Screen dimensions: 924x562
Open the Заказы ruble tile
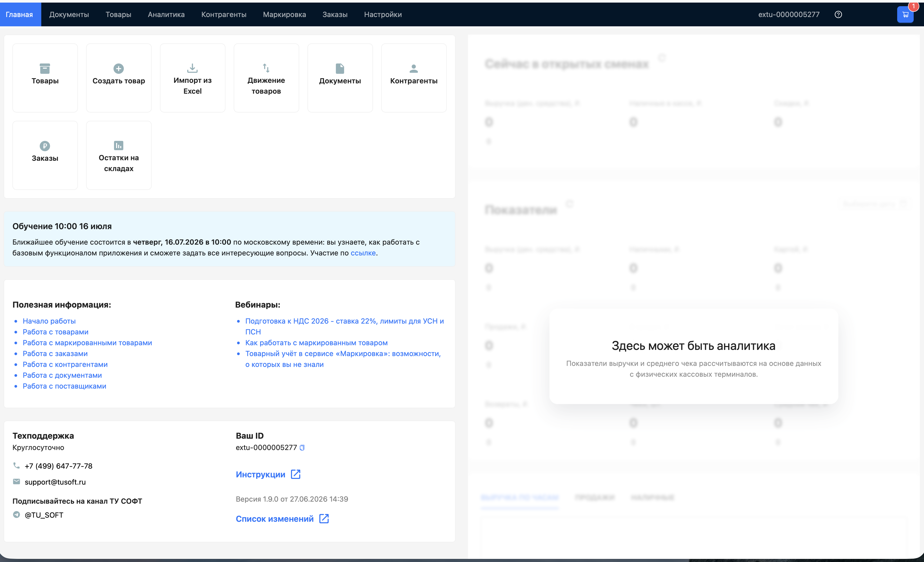(45, 155)
